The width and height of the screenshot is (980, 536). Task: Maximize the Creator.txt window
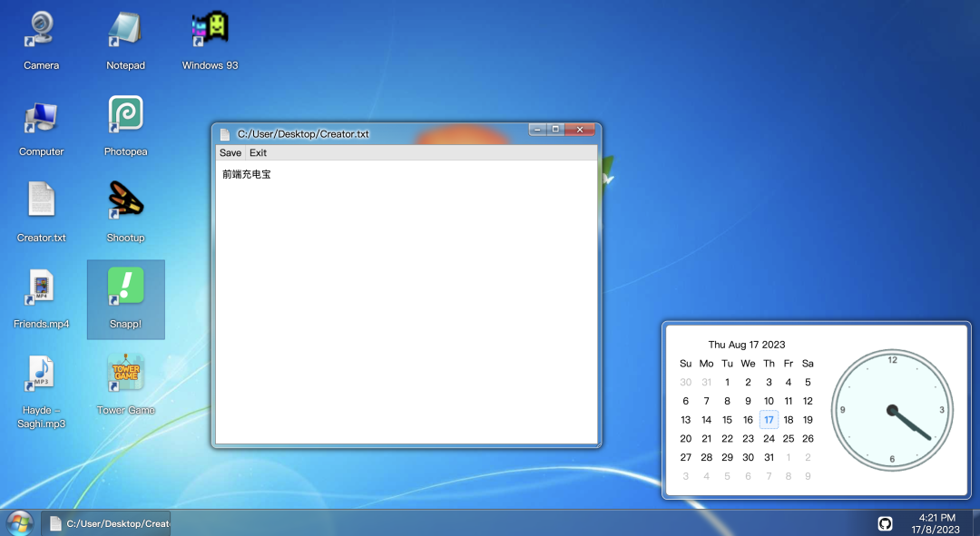[555, 130]
